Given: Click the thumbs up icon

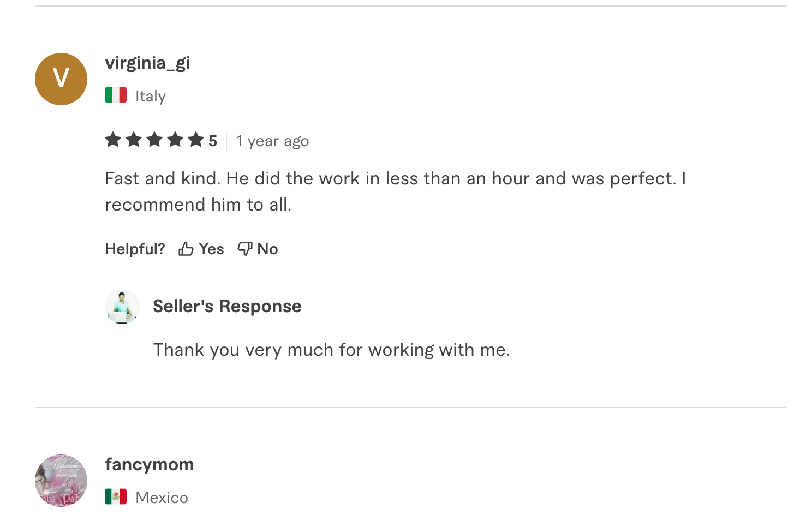Looking at the screenshot, I should tap(186, 249).
